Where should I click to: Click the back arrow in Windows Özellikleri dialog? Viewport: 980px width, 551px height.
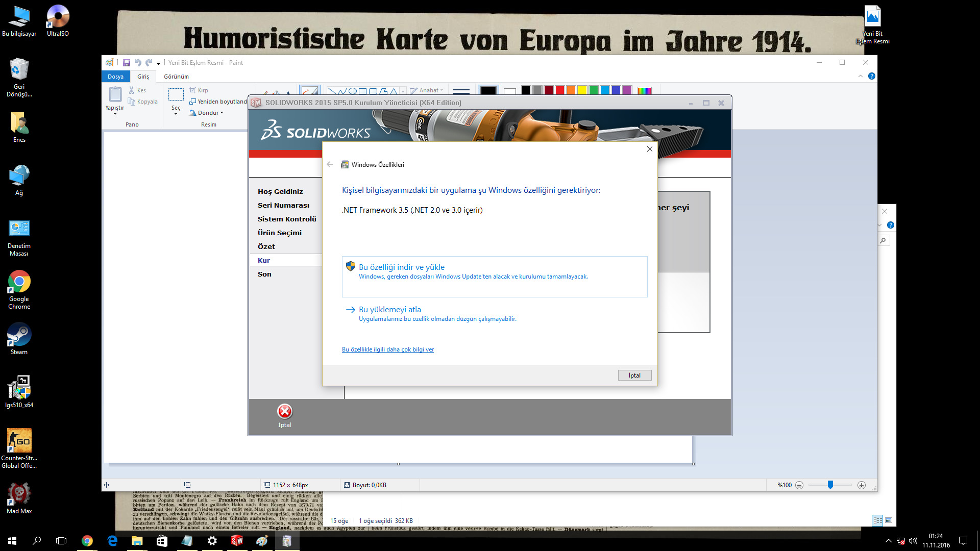pyautogui.click(x=330, y=164)
